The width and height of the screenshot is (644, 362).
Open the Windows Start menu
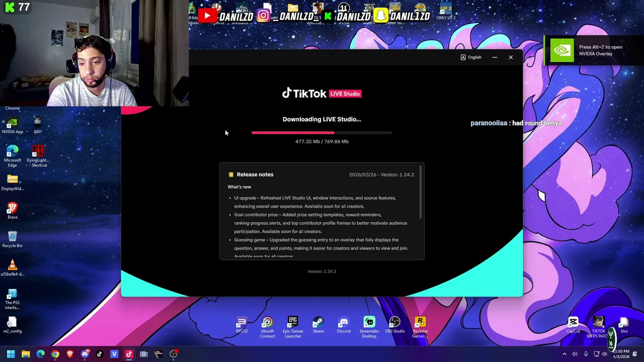point(11,354)
